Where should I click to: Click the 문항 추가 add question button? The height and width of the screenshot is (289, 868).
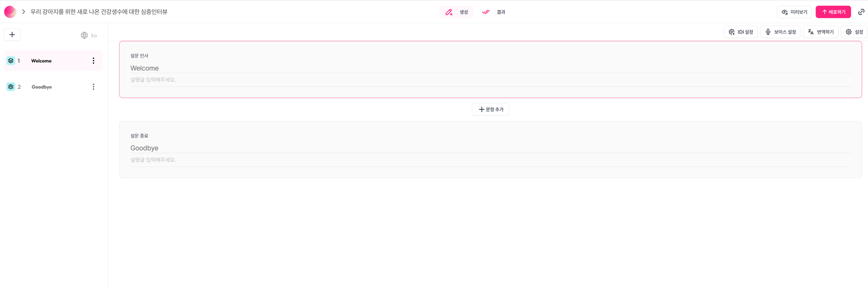pos(491,110)
